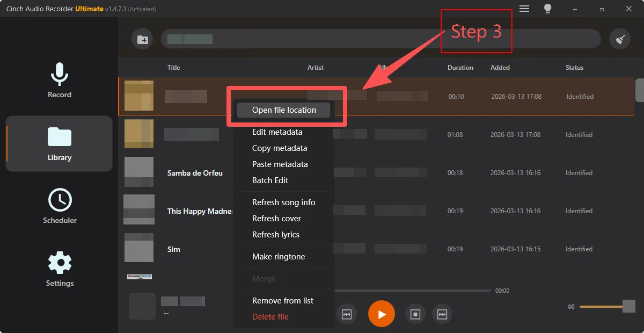644x333 pixels.
Task: Click Refresh cover in the context menu
Action: [x=277, y=218]
